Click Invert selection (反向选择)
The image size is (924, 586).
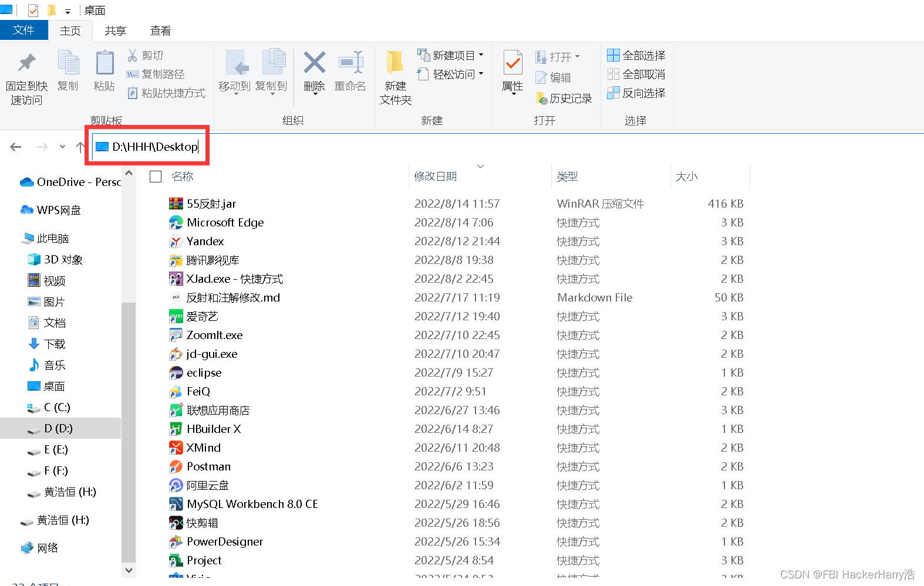636,93
